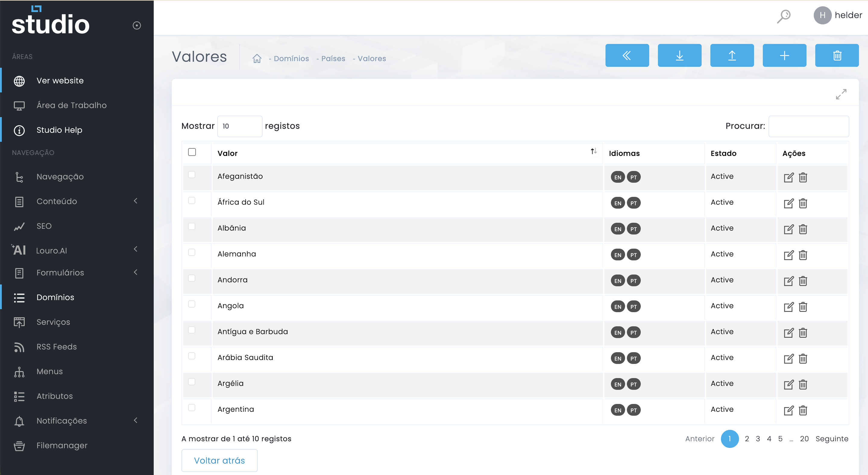Edit the Afeganistão record with the pencil icon
The height and width of the screenshot is (475, 868).
coord(788,177)
